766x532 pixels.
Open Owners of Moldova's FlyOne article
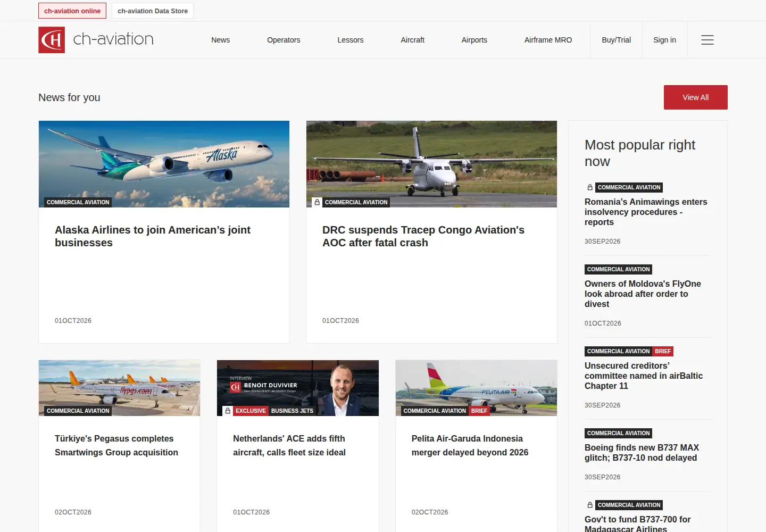(x=643, y=294)
